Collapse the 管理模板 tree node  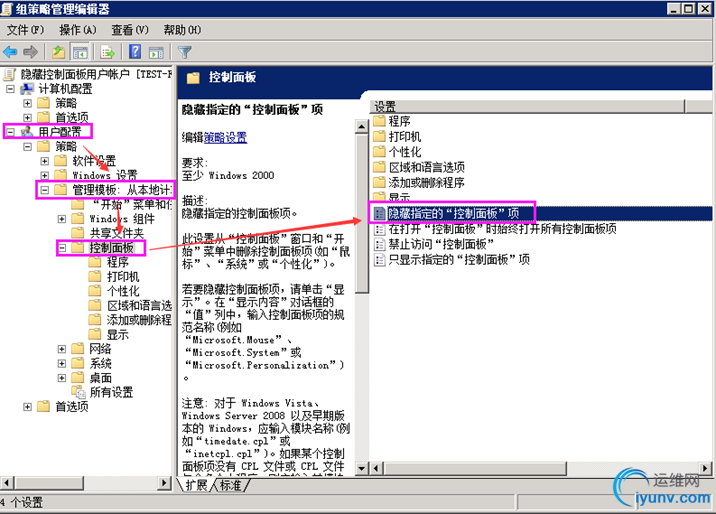coord(45,190)
